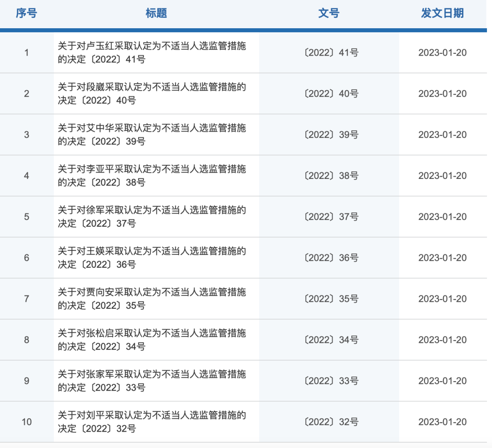This screenshot has height=448, width=492.
Task: Click the date in row 6
Action: coord(442,258)
